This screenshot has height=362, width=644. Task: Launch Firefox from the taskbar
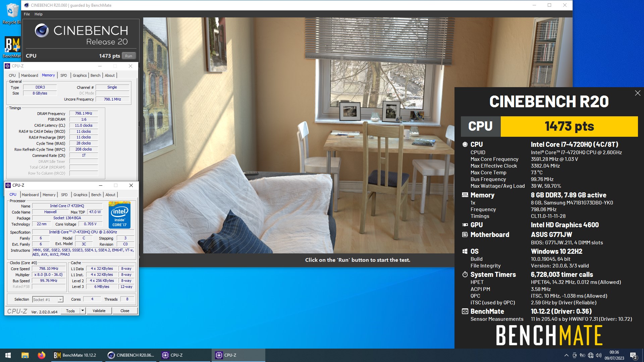(x=41, y=355)
